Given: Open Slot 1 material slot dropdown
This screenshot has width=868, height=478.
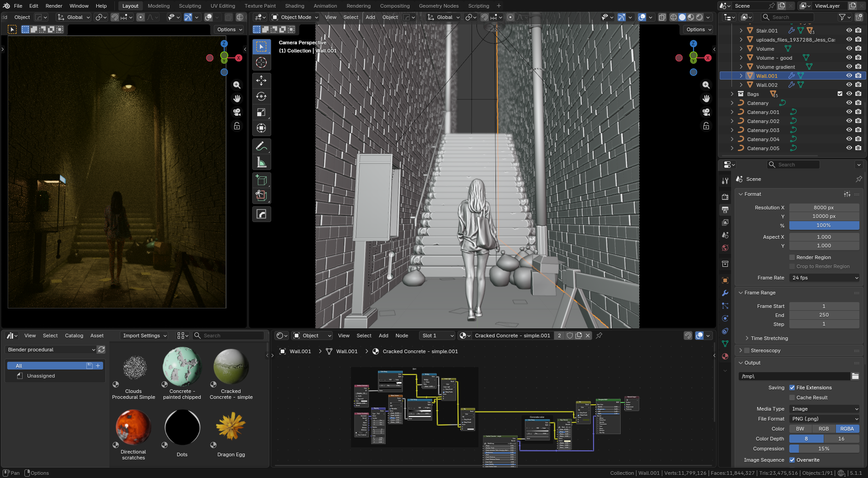Looking at the screenshot, I should [437, 336].
